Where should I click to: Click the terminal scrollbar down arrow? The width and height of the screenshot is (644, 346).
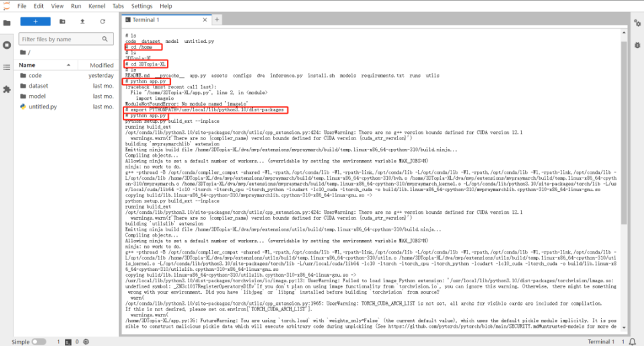pos(624,327)
